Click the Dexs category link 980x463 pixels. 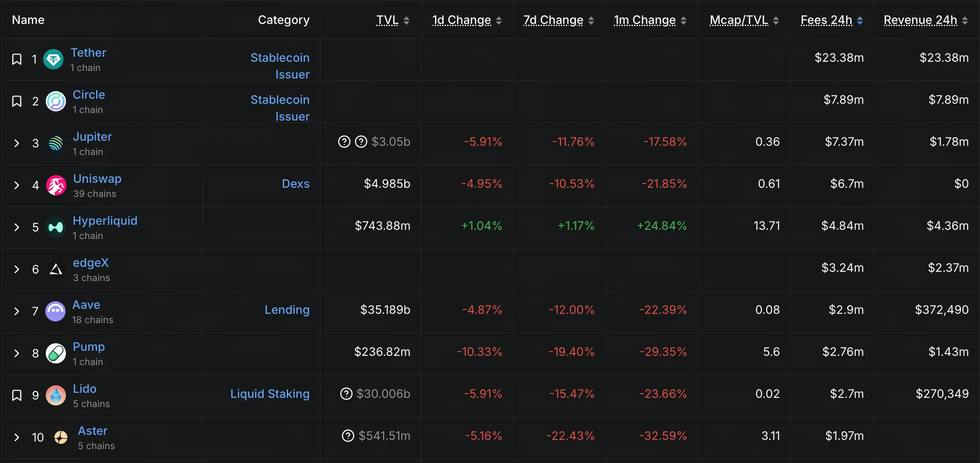click(x=296, y=184)
